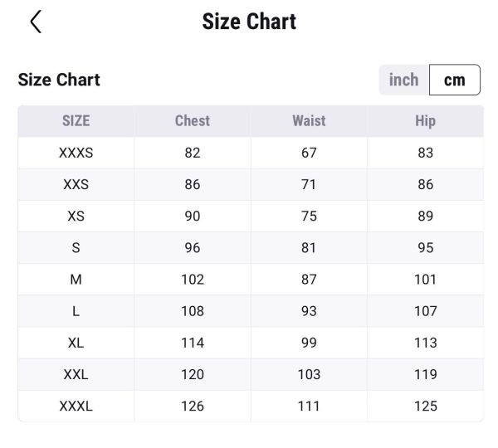498x448 pixels.
Task: Switch units to cm
Action: [455, 80]
